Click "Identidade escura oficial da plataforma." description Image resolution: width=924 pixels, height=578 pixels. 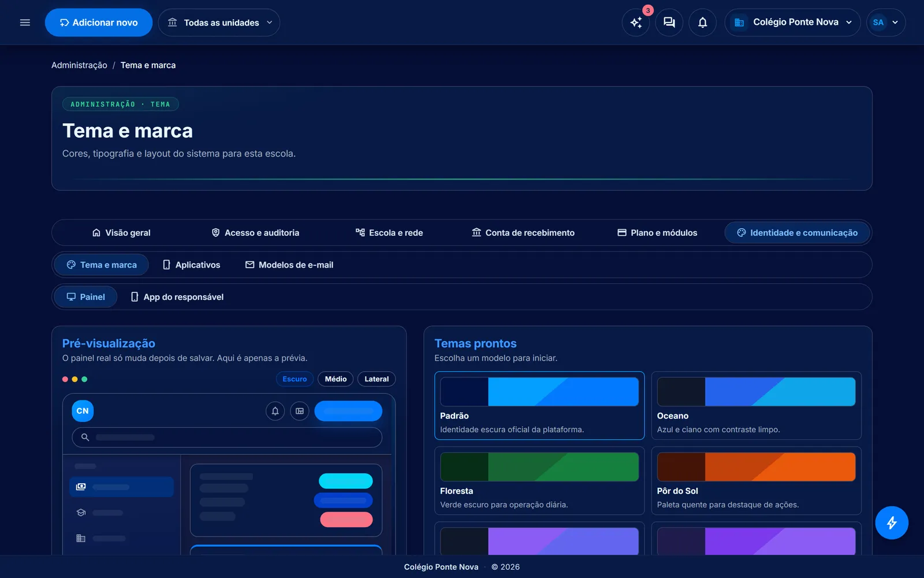(512, 429)
